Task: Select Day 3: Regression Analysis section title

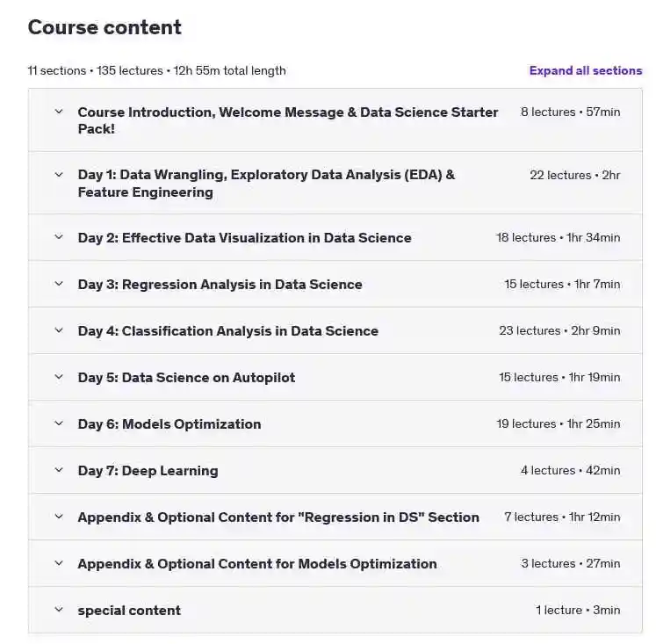Action: pos(220,285)
